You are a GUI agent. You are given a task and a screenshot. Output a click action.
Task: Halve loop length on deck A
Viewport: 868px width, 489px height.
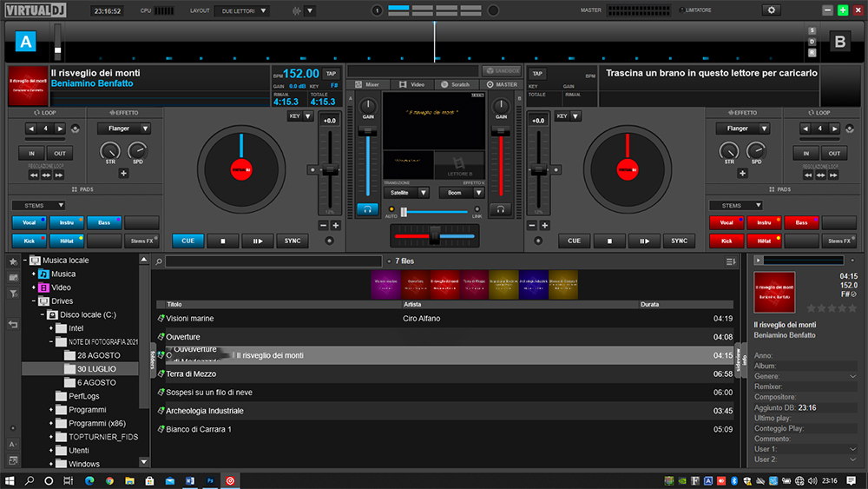(x=31, y=129)
